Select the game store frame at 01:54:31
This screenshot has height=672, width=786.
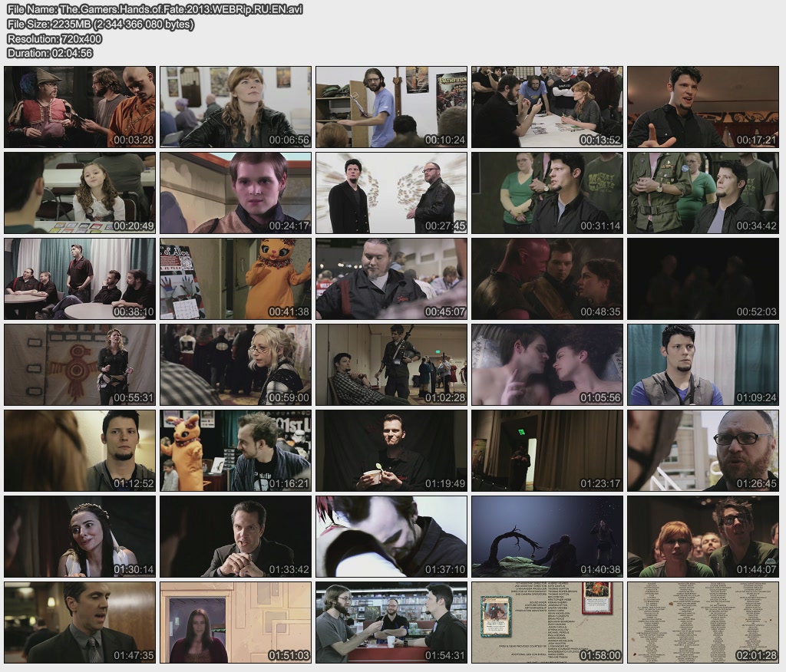(391, 622)
